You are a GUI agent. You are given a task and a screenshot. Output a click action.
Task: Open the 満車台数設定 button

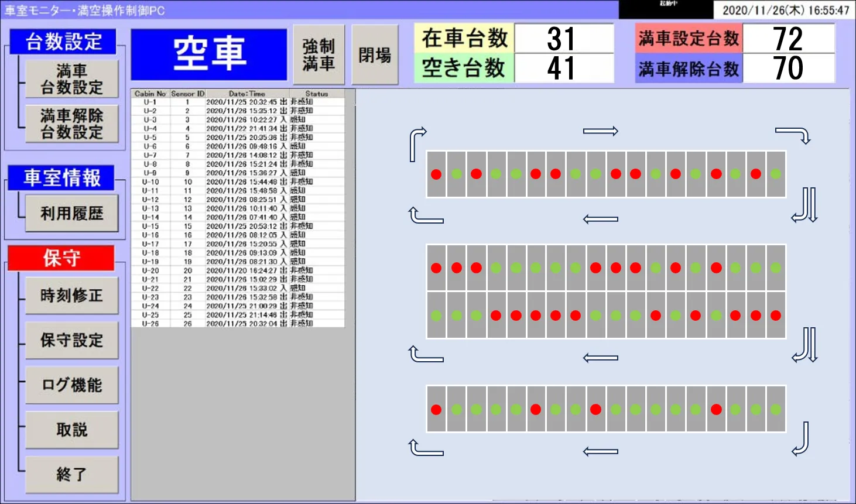[72, 79]
